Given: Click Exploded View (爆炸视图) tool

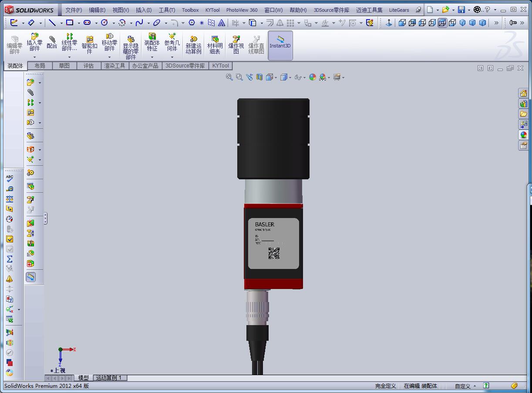Looking at the screenshot, I should pos(236,45).
